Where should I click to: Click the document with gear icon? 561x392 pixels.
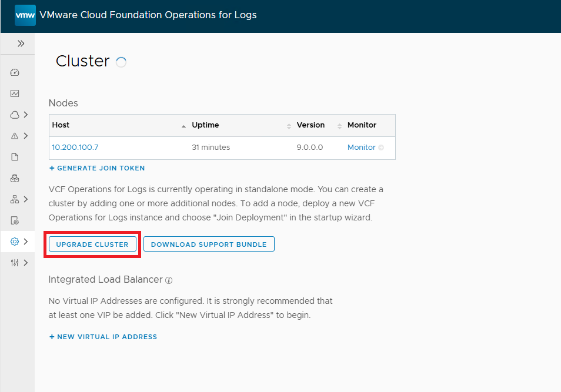coord(15,220)
